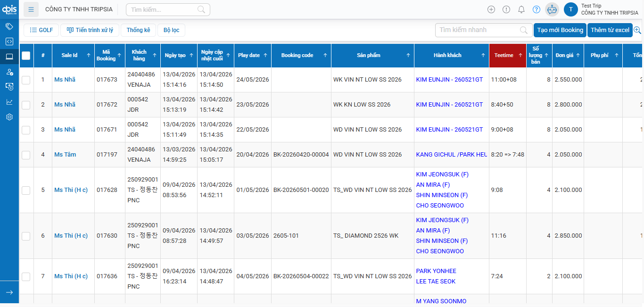Check the checkbox for row 4
Screen dimensions: 644x307
pyautogui.click(x=26, y=155)
